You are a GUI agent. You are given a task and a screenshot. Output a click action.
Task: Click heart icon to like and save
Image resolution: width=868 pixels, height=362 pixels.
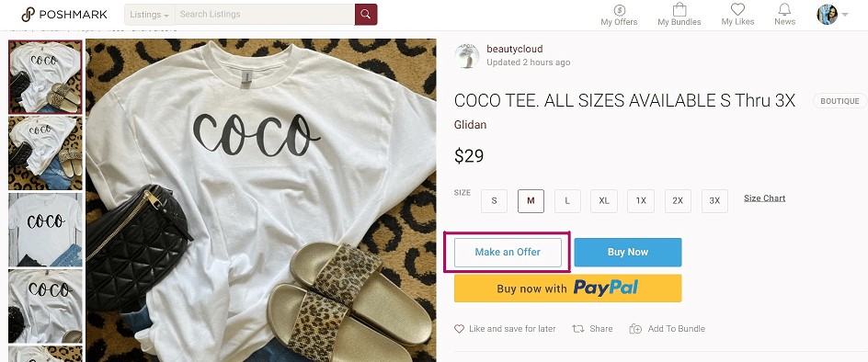click(459, 329)
